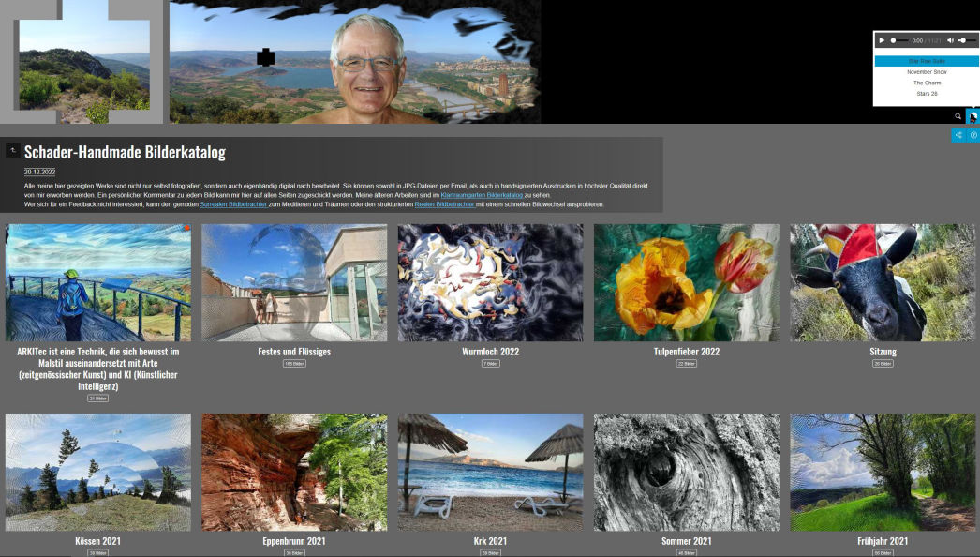Open the Sommer 2021 album thumbnail
980x557 pixels.
pos(686,473)
